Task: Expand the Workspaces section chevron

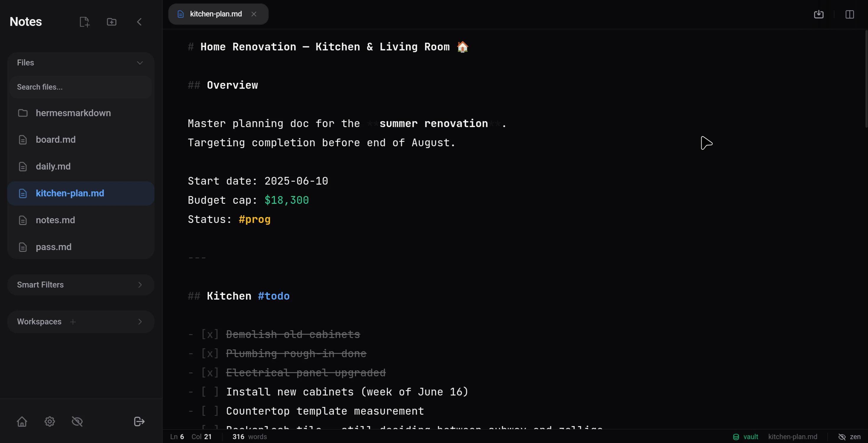Action: [x=140, y=322]
